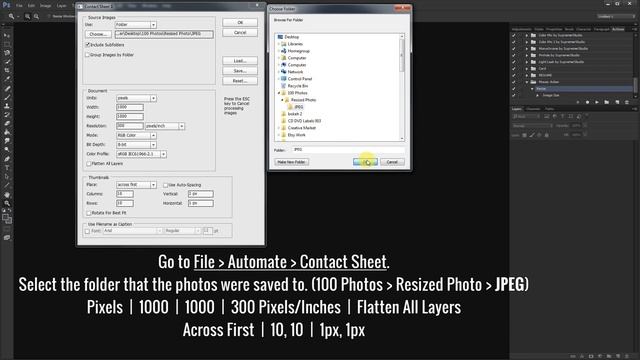The height and width of the screenshot is (360, 640).
Task: Click Choose... button for source folder
Action: pos(98,34)
